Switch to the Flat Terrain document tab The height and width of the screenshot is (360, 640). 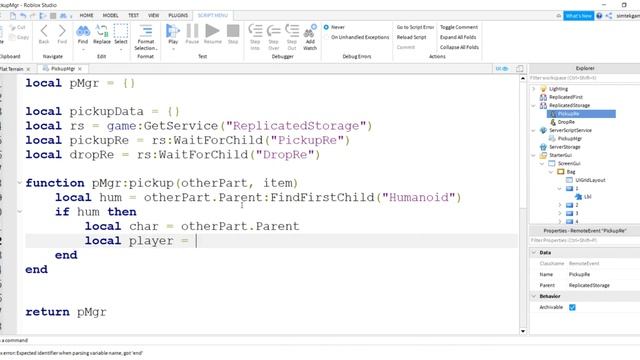[x=11, y=69]
